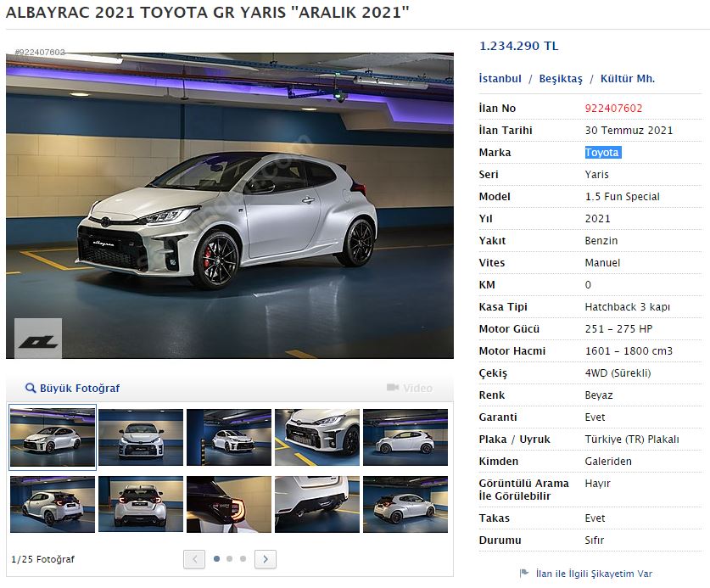The height and width of the screenshot is (588, 710).
Task: Select the straight rear view thumbnail
Action: click(141, 504)
